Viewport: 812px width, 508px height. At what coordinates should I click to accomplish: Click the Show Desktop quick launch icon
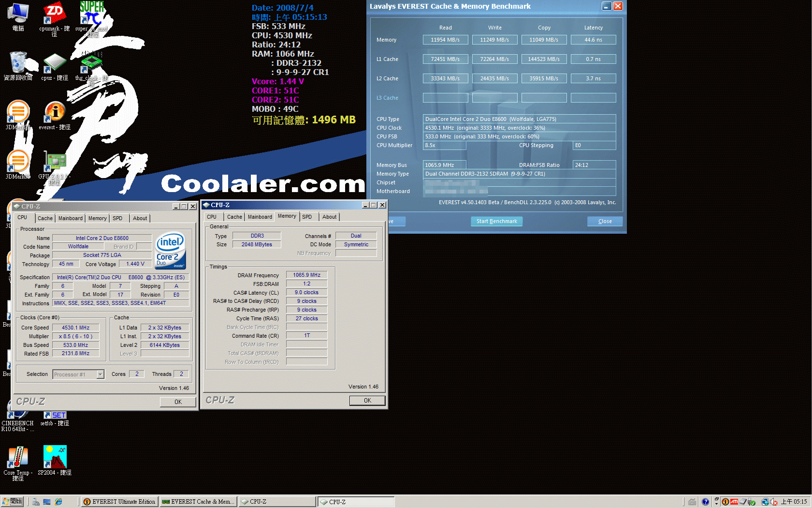click(47, 502)
